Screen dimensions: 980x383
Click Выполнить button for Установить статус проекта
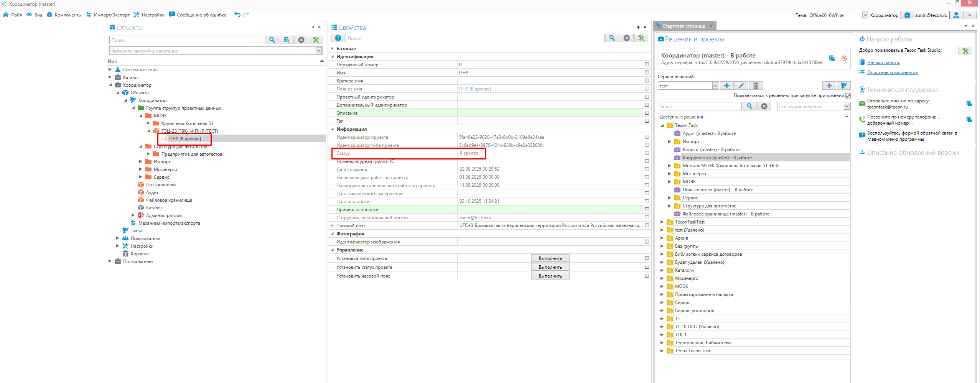point(550,267)
